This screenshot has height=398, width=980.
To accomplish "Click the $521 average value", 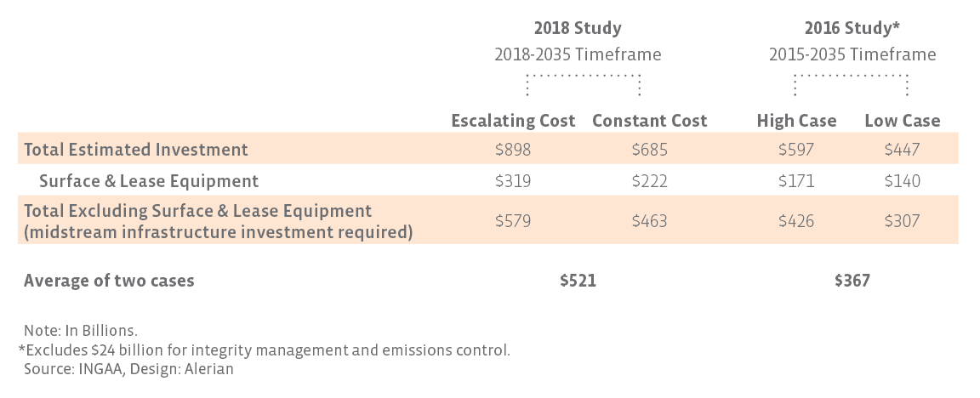I will click(x=578, y=281).
